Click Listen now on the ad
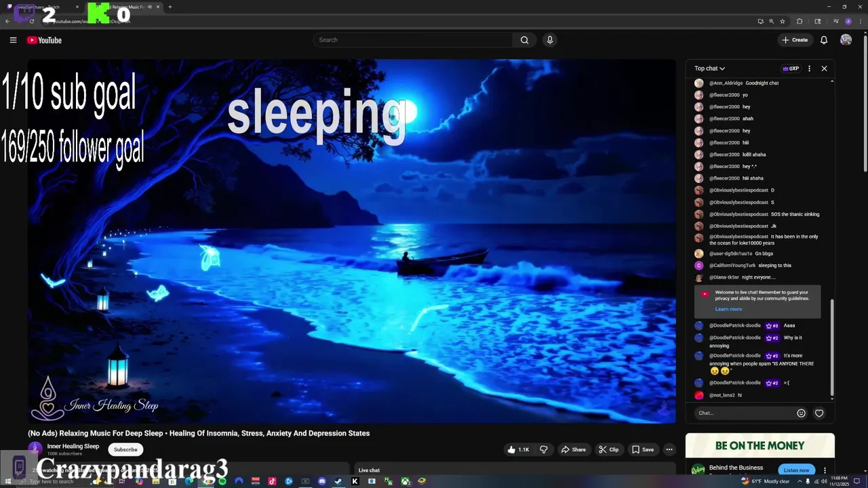 point(796,470)
